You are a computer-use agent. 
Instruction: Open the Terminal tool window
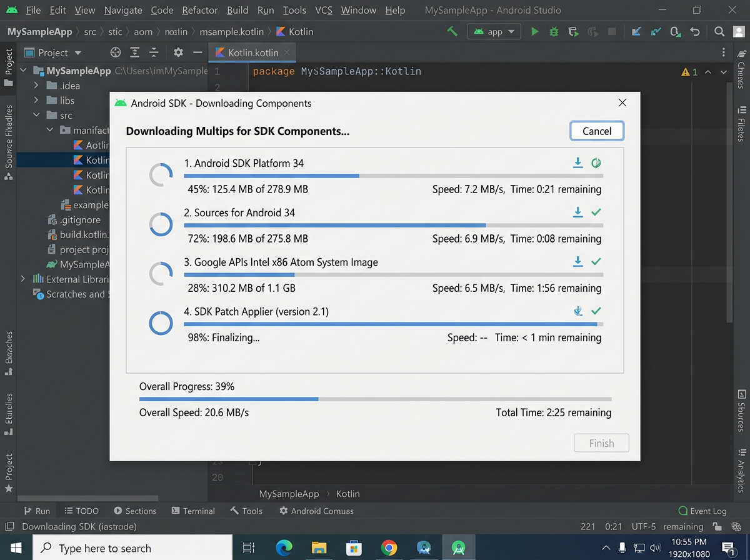tap(193, 511)
